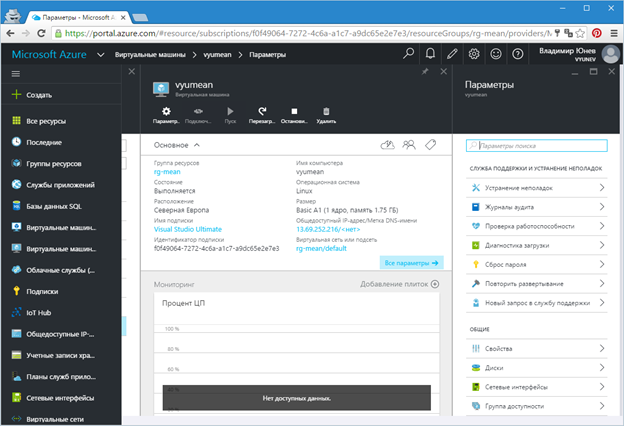Click the rg-mean resource group link
This screenshot has width=624, height=426.
click(x=167, y=172)
